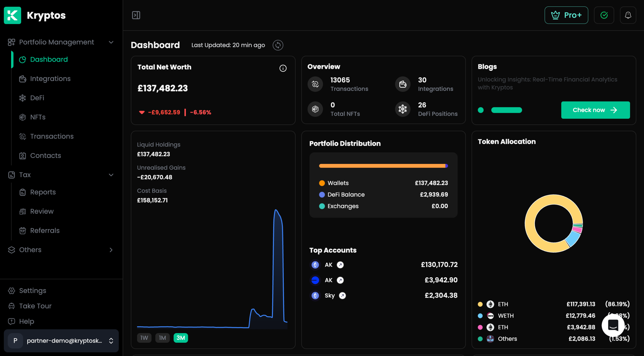Image resolution: width=644 pixels, height=356 pixels.
Task: Click the refresh dashboard sync icon
Action: [278, 45]
